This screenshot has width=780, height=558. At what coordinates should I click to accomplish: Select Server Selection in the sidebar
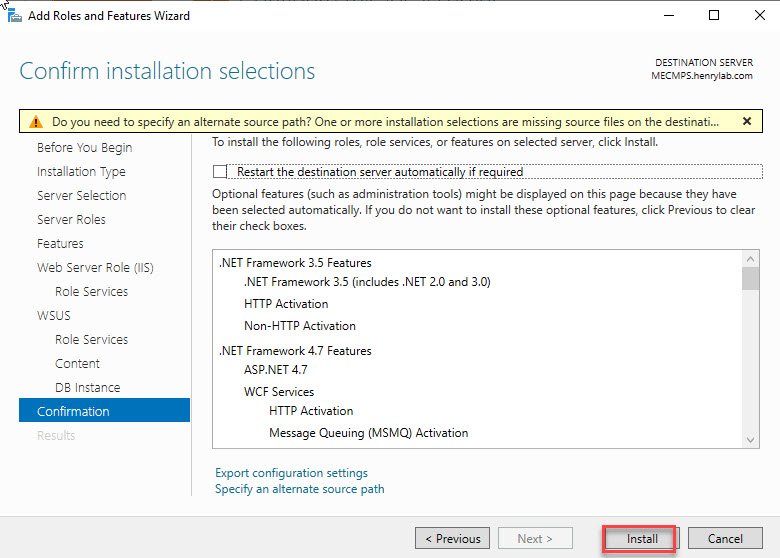tap(81, 195)
